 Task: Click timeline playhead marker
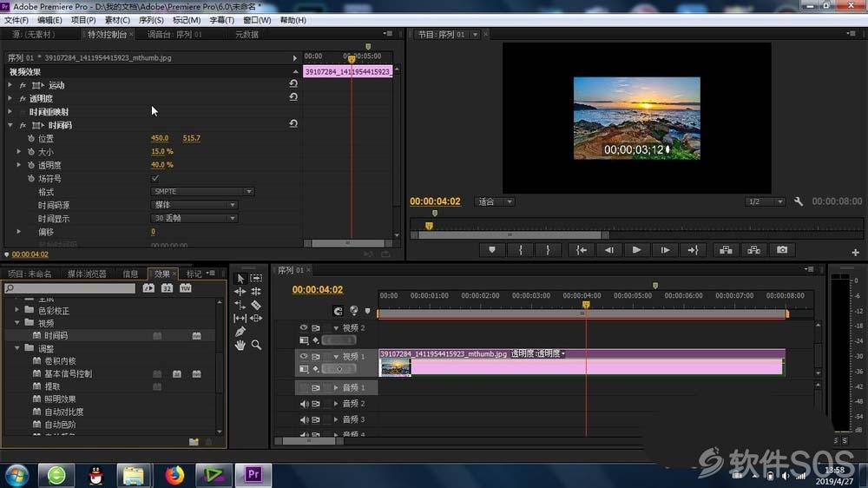click(586, 305)
